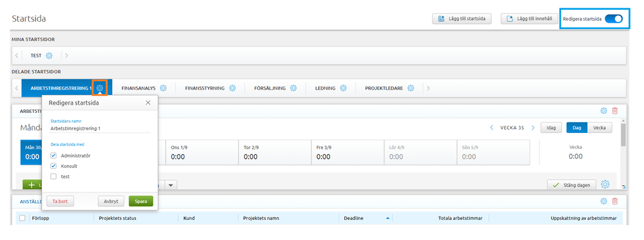644x240 pixels.
Task: Delete the project list widget
Action: [x=615, y=201]
